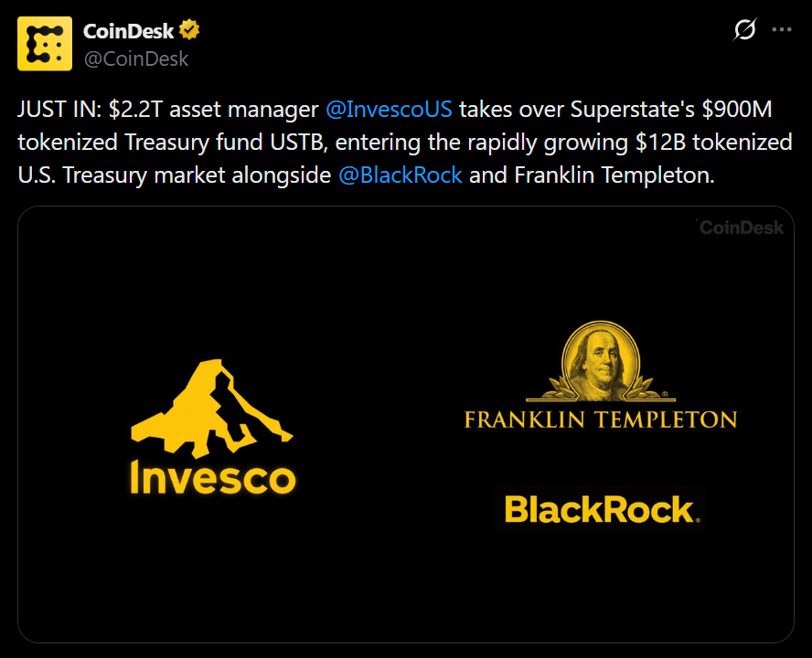Click the Invesco wordmark in the image
The image size is (812, 658).
213,480
